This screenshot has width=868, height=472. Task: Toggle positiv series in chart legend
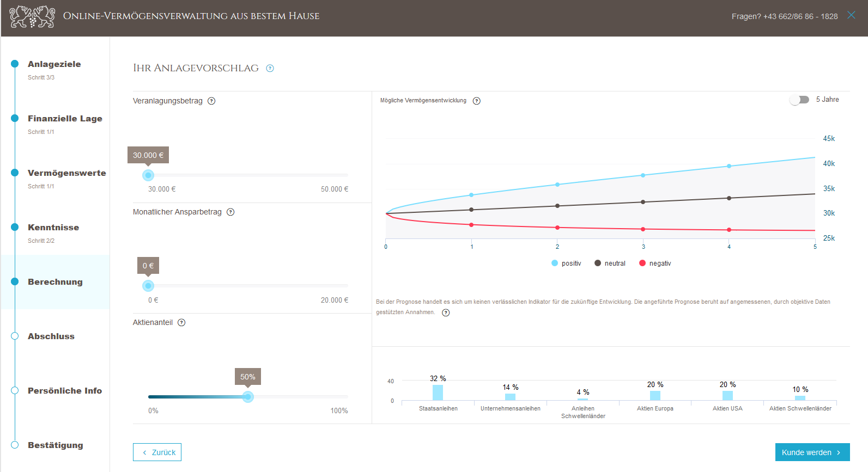point(566,263)
